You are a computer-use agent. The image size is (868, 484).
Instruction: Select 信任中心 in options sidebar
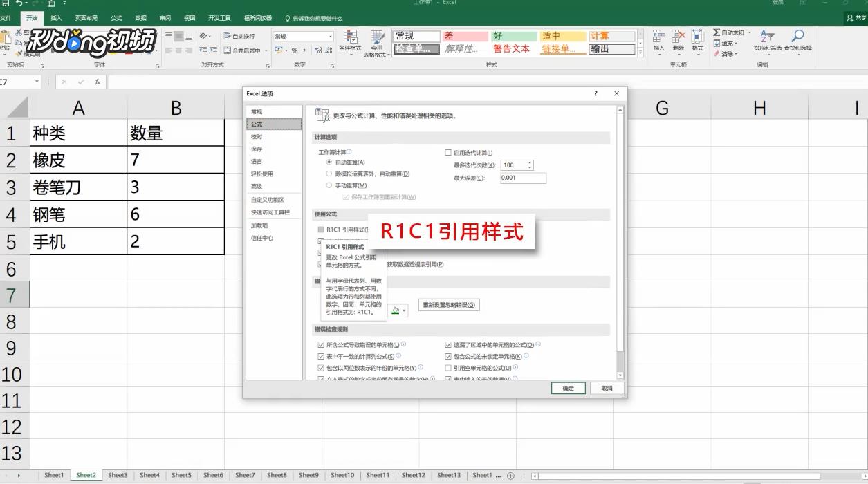coord(274,238)
